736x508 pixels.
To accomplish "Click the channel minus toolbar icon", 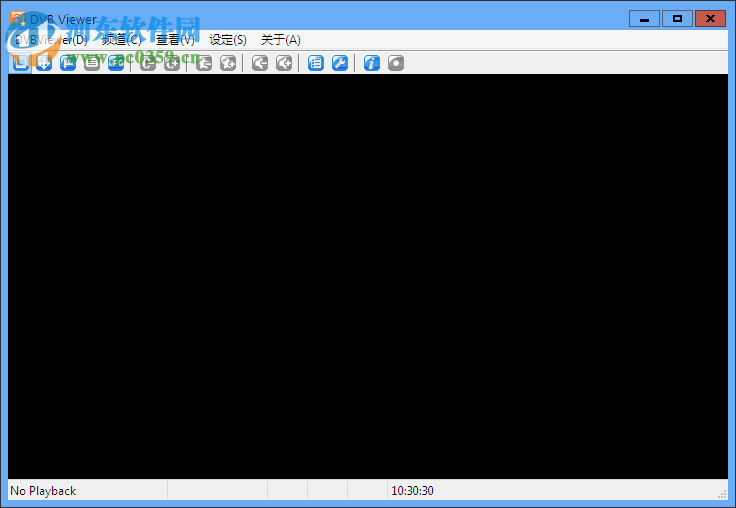I will 148,63.
